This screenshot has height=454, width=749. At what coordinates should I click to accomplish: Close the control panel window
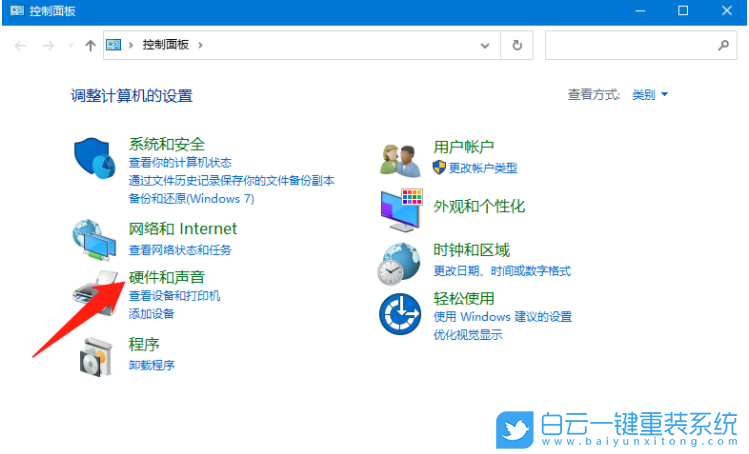[727, 11]
